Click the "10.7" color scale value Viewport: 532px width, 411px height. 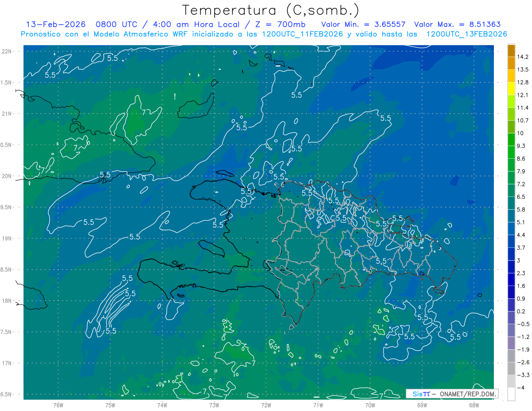click(x=523, y=121)
